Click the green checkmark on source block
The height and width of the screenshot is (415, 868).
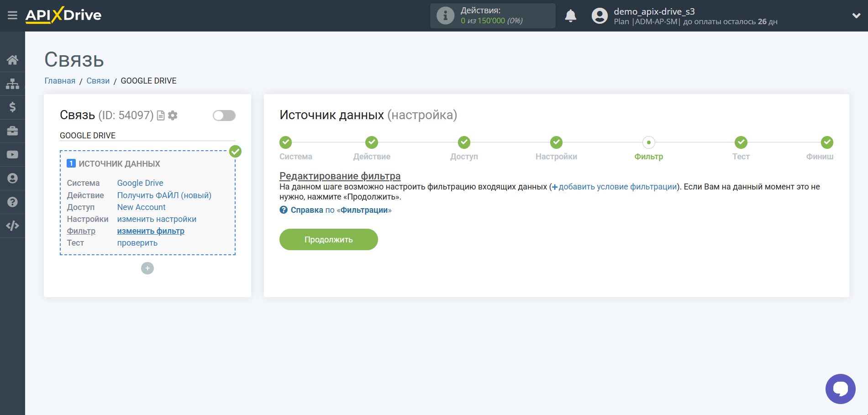(235, 151)
